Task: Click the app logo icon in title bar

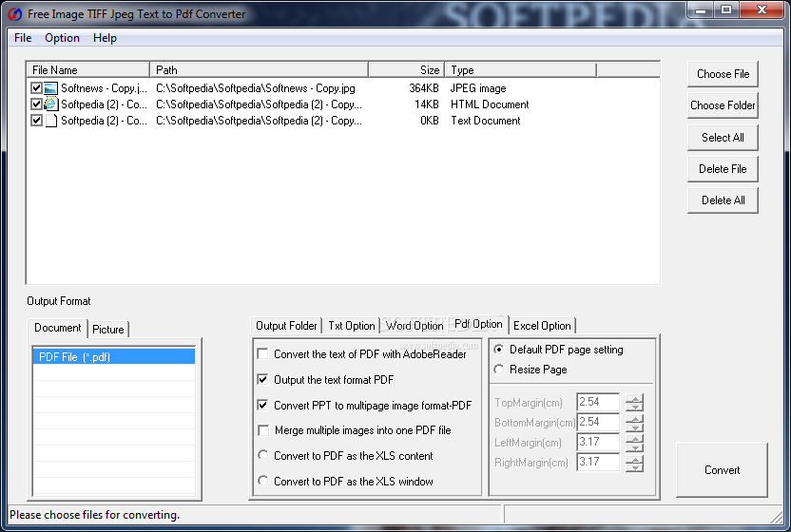Action: pyautogui.click(x=15, y=13)
